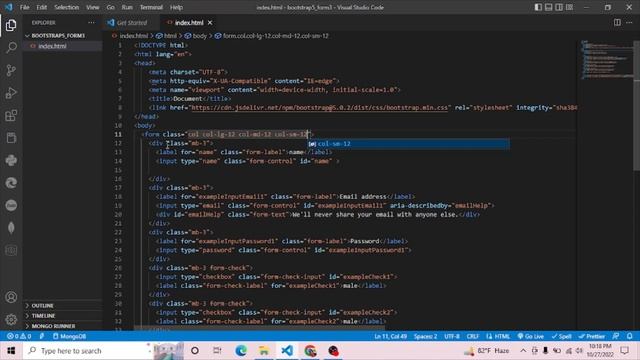Open Task View on the taskbar

pos(217,351)
